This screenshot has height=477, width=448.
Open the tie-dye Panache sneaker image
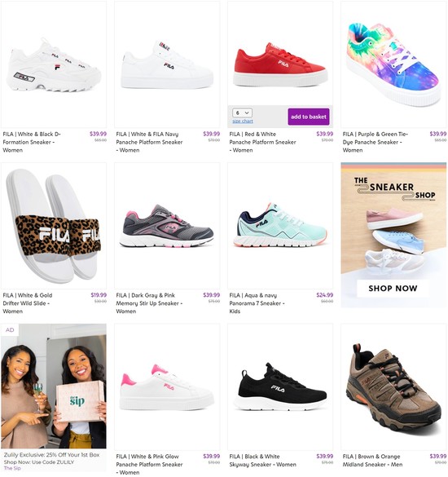pyautogui.click(x=393, y=64)
